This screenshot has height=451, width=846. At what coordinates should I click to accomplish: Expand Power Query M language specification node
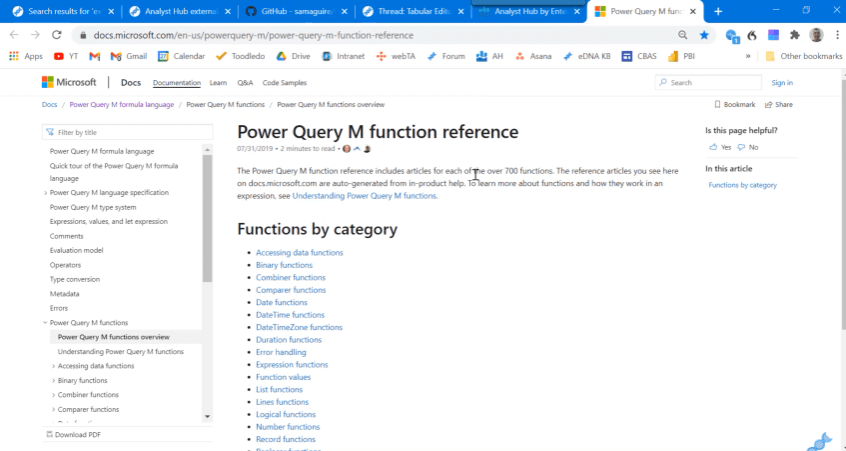coord(45,193)
